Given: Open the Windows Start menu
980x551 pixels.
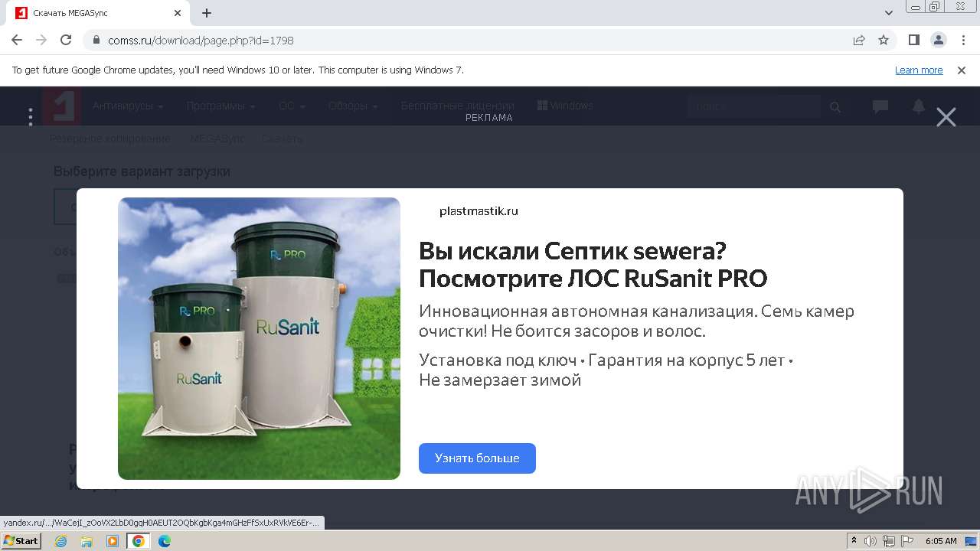Looking at the screenshot, I should pos(21,541).
